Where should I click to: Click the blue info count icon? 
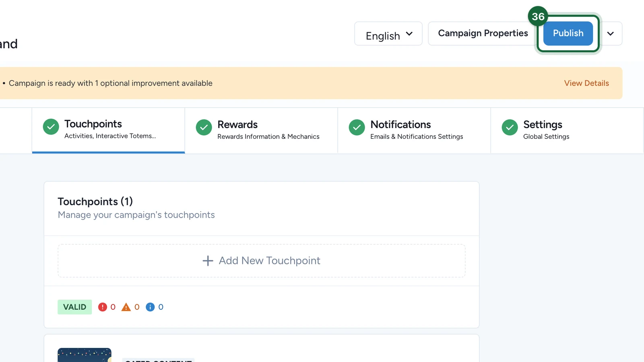click(150, 307)
